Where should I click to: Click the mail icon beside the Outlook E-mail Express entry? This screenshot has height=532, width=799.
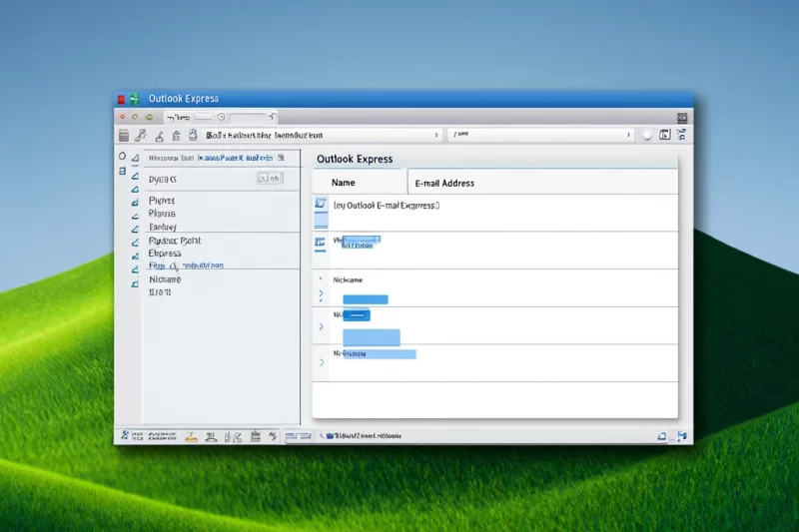click(321, 204)
